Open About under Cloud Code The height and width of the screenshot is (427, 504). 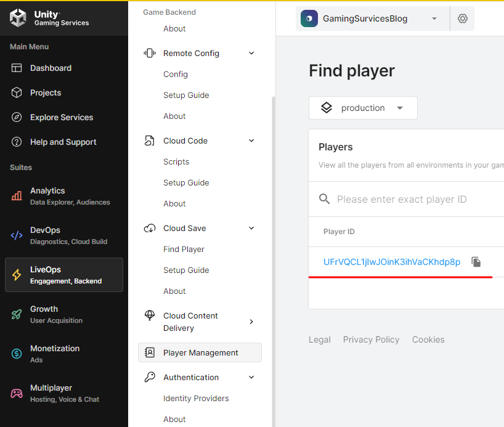tap(174, 203)
